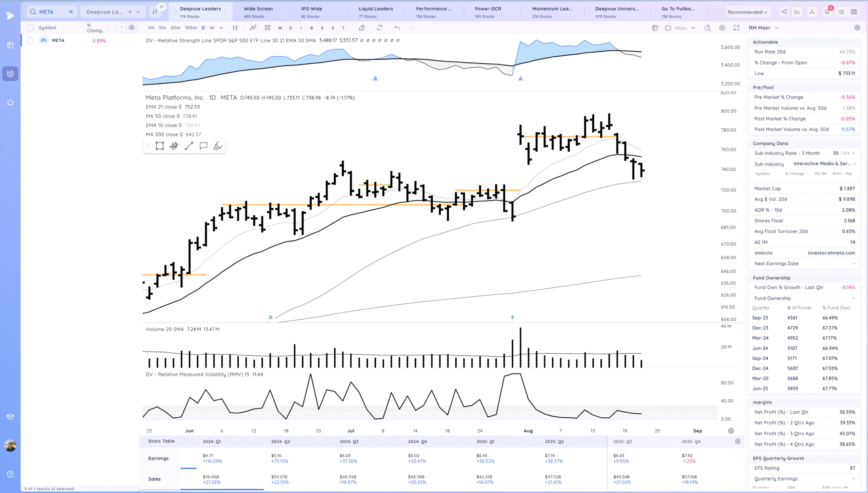868x493 pixels.
Task: Open the column settings gear beside Symbol header
Action: coord(132,27)
